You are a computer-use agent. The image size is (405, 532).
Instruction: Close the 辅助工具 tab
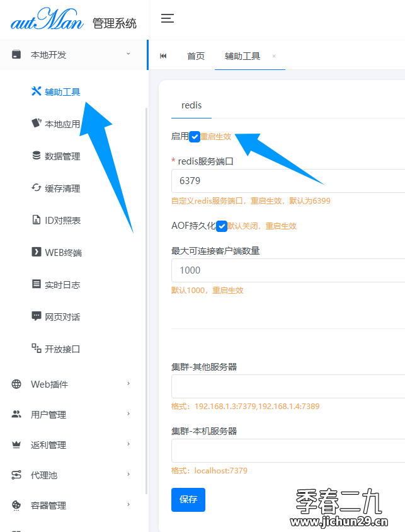[x=274, y=56]
